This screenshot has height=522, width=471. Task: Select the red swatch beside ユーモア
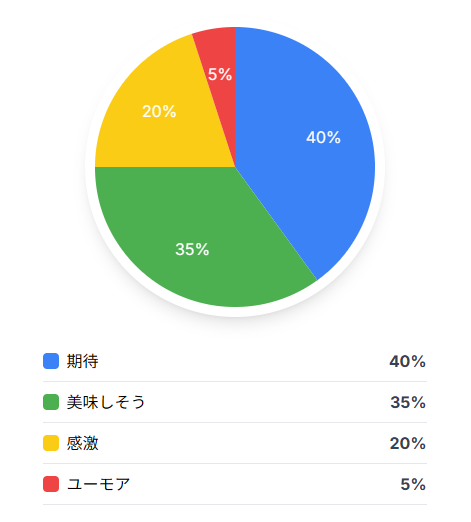[x=51, y=484]
